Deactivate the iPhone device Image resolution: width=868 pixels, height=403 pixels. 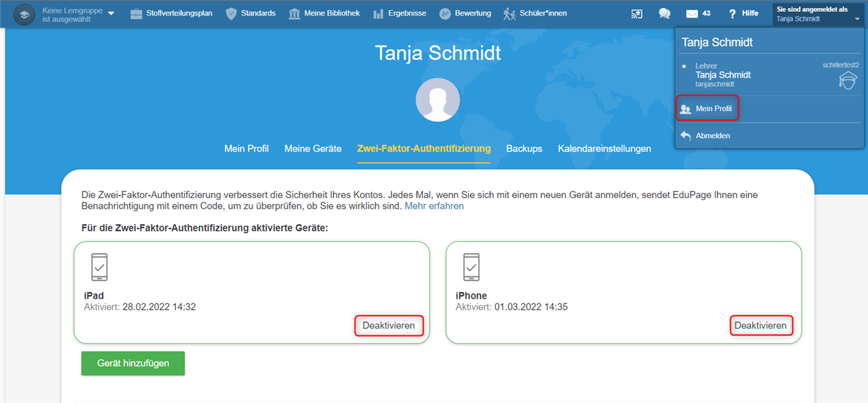tap(760, 326)
